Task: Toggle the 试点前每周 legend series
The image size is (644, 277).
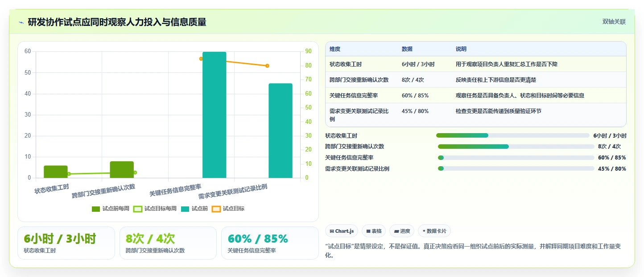Action: (110, 209)
